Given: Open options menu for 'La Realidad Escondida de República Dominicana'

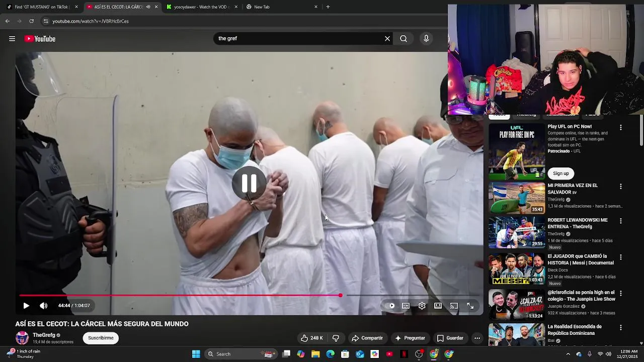Looking at the screenshot, I should (x=621, y=328).
